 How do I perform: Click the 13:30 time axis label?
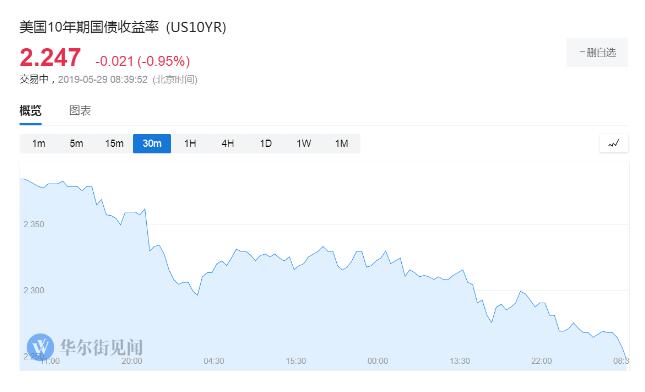pyautogui.click(x=459, y=361)
